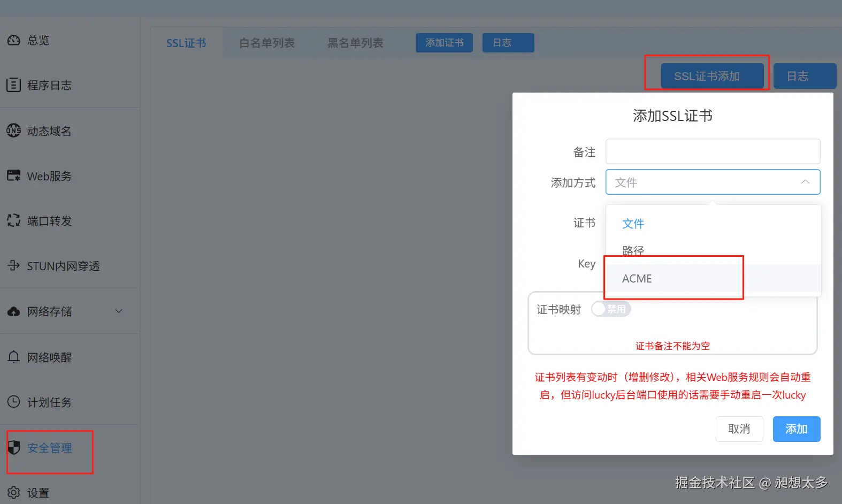
Task: Click the clock icon beside 计划任务
Action: [x=14, y=402]
